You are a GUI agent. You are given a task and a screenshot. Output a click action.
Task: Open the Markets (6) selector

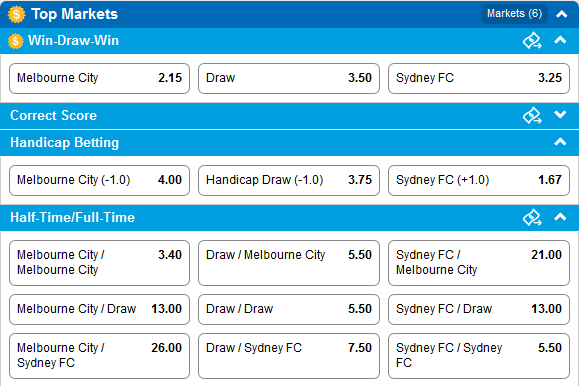[x=514, y=14]
